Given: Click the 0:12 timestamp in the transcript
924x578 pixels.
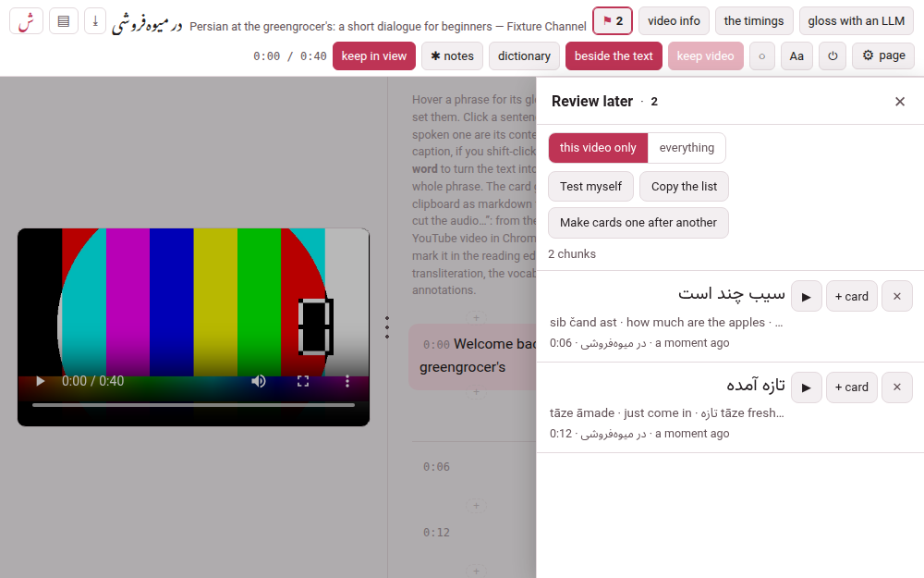Looking at the screenshot, I should click(x=436, y=533).
